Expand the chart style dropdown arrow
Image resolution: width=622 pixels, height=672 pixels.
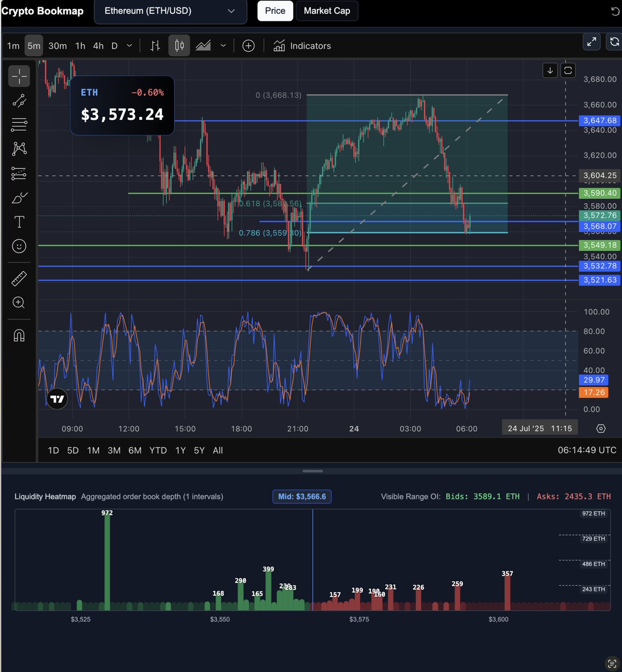(223, 46)
